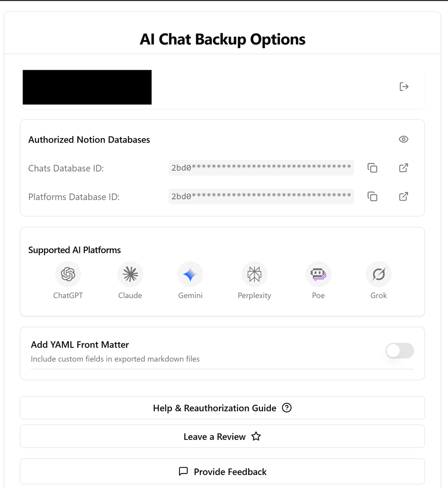
Task: Open the Help & Reauthorization Guide
Action: click(x=222, y=408)
